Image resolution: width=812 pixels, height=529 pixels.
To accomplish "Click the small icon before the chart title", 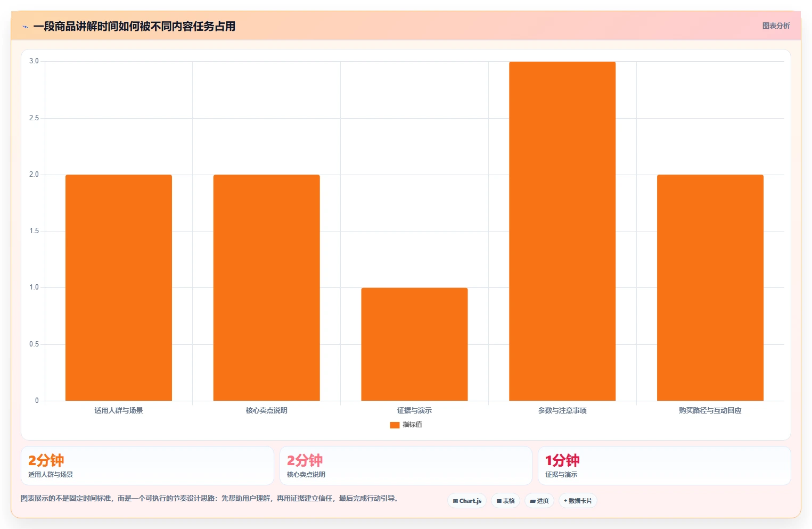I will coord(25,27).
